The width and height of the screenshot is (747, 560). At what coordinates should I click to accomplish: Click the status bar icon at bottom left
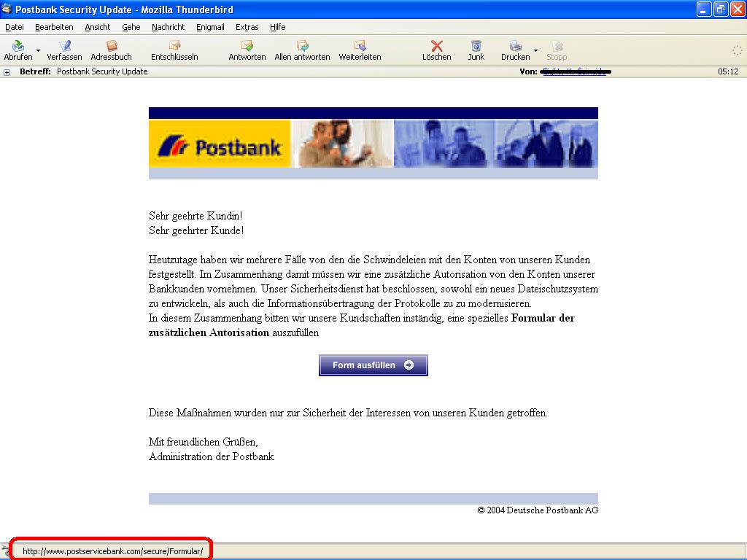coord(5,551)
